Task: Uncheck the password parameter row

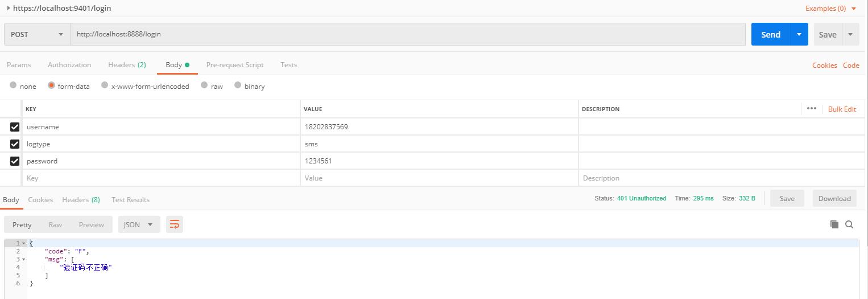Action: (15, 161)
